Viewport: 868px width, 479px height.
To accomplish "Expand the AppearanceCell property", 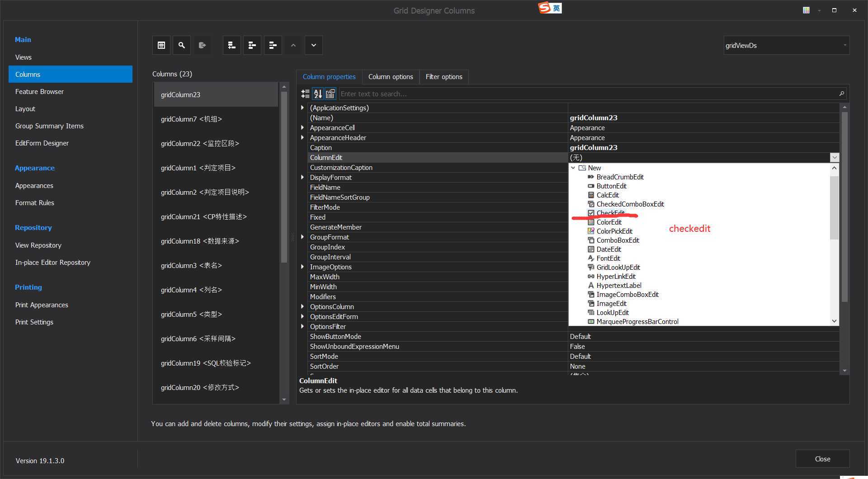I will click(302, 127).
